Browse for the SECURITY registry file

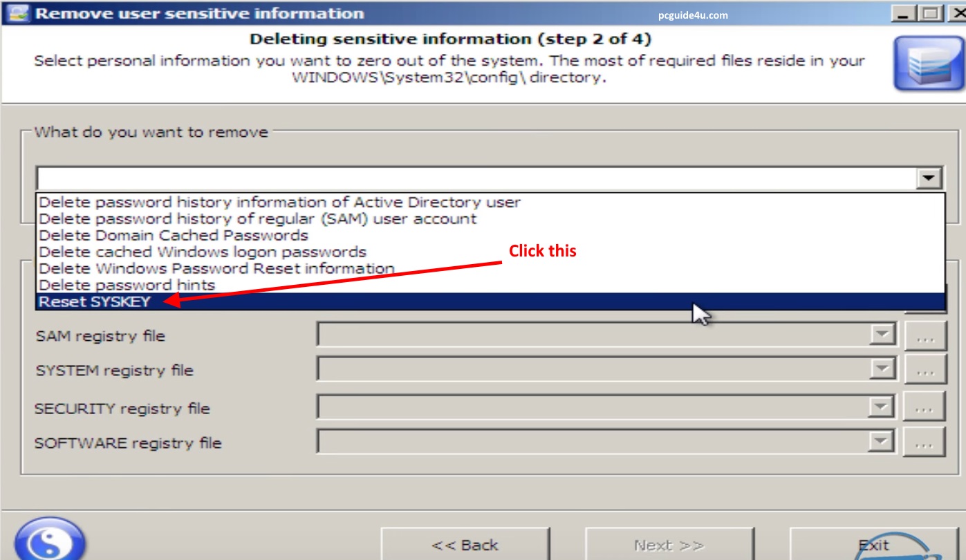coord(925,407)
